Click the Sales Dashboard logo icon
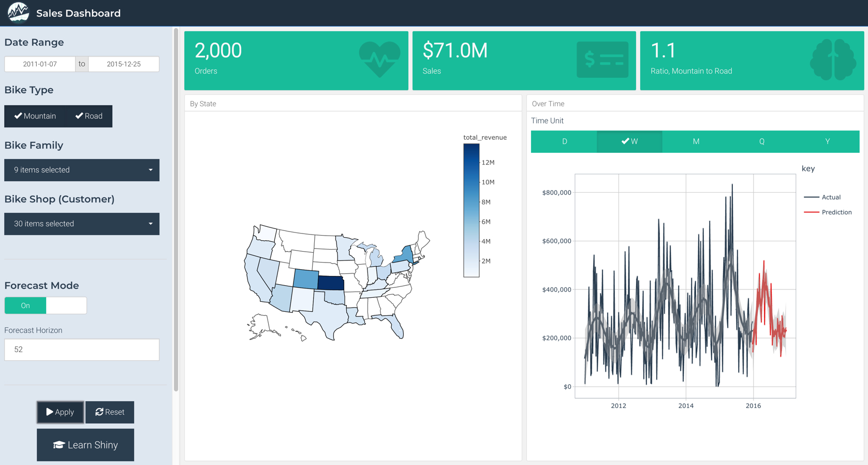 (x=18, y=12)
